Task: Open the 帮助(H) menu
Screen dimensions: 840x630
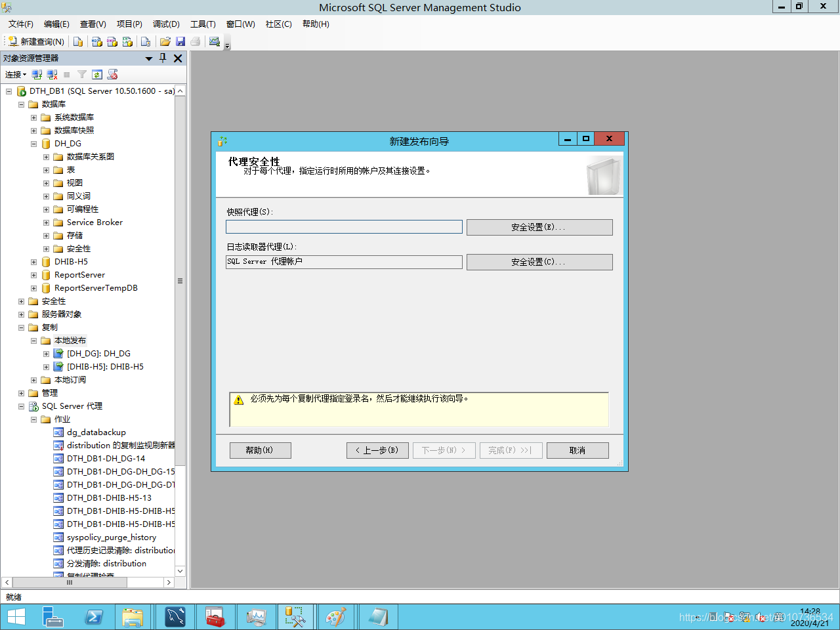Action: click(x=316, y=24)
